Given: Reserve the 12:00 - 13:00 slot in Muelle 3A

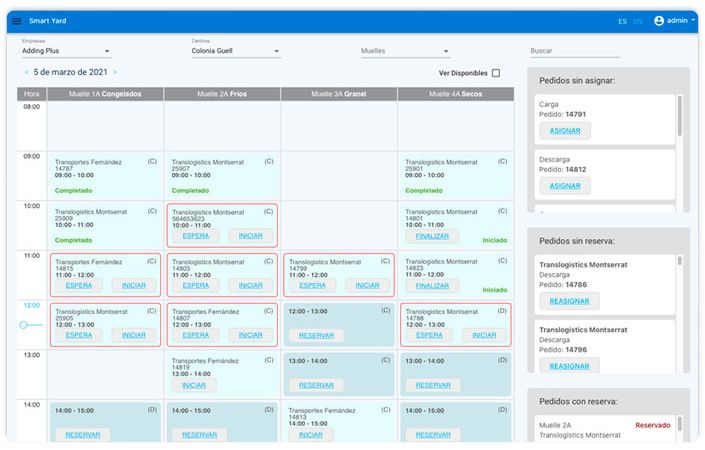Looking at the screenshot, I should [x=317, y=336].
